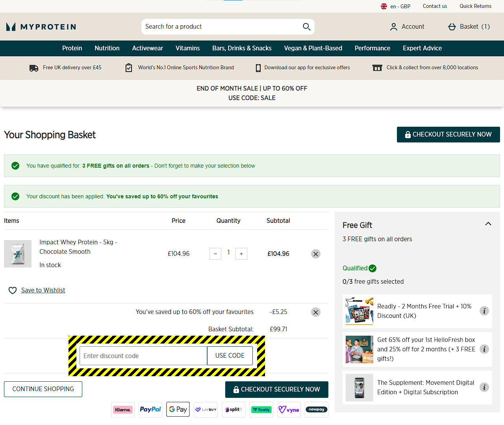Open Contact us link
The image size is (504, 425).
click(435, 6)
